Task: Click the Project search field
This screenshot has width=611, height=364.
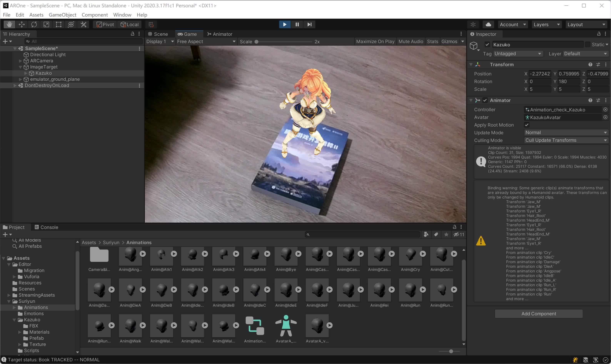Action: (x=362, y=235)
